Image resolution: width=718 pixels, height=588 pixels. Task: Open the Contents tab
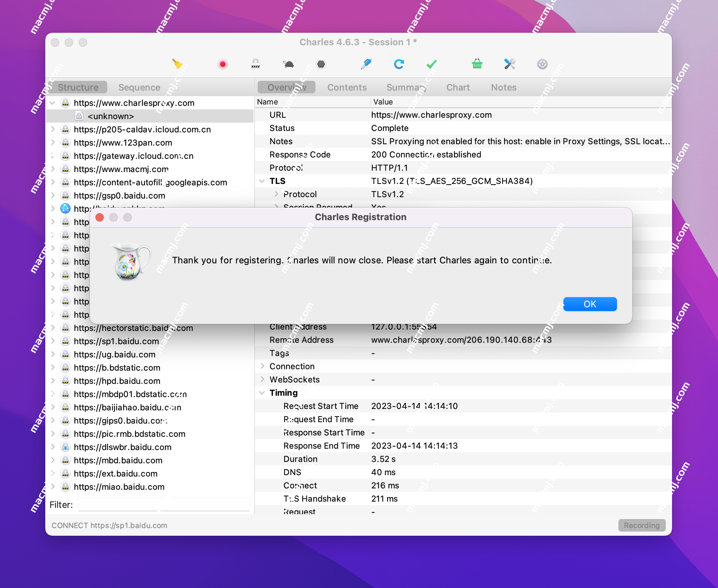[x=347, y=87]
